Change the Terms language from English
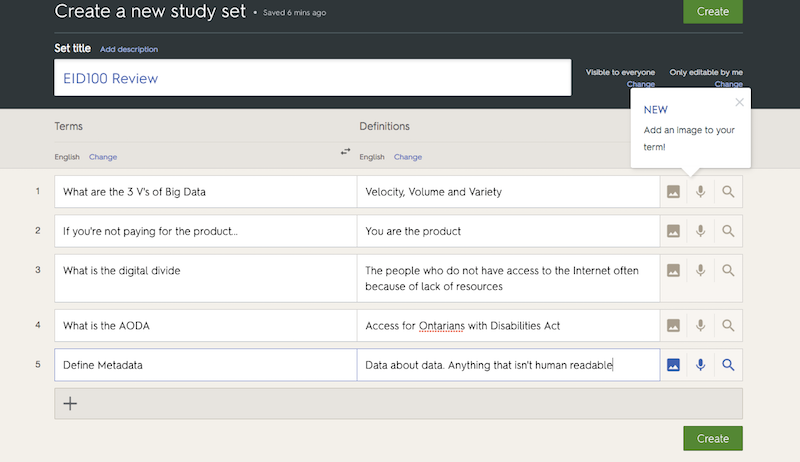This screenshot has height=462, width=800. pyautogui.click(x=103, y=157)
